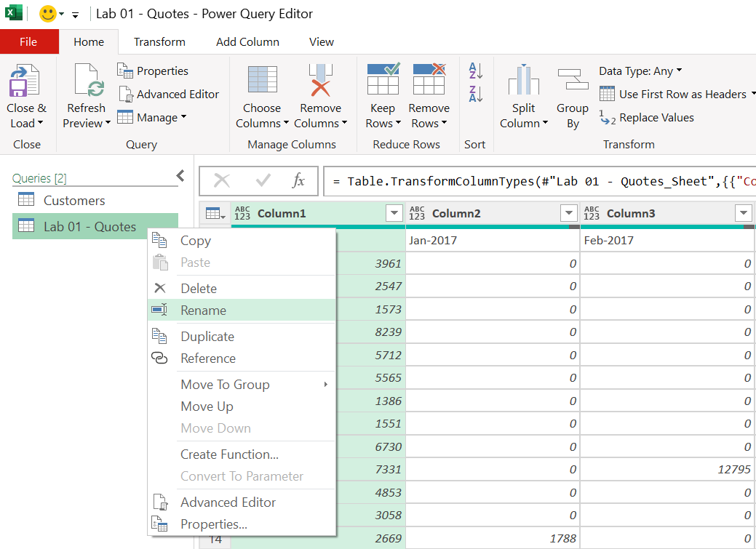This screenshot has width=756, height=549.
Task: Click the Close & Load icon
Action: click(x=24, y=80)
